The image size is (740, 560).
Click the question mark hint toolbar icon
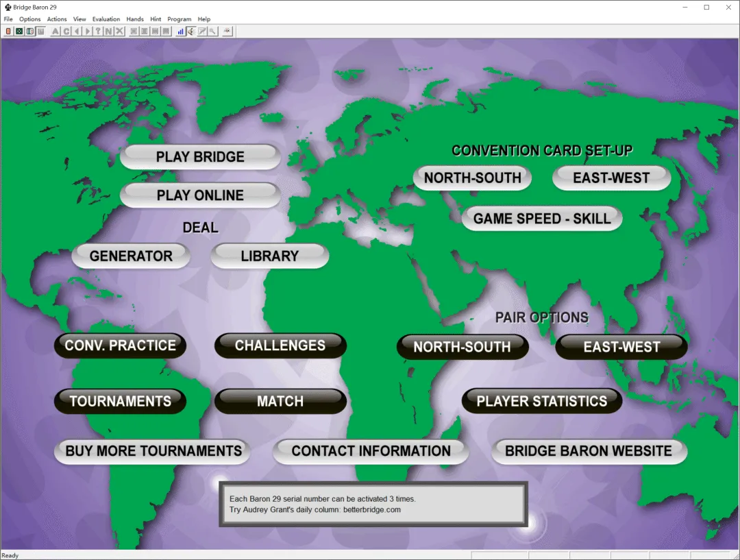pyautogui.click(x=98, y=31)
